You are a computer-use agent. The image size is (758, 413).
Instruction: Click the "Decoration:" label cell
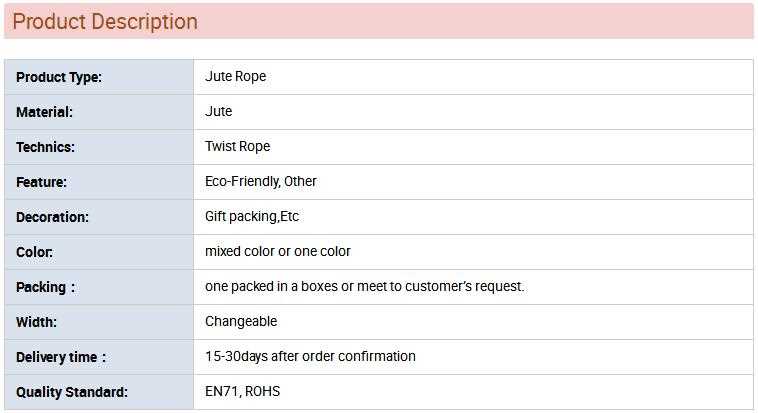[53, 217]
